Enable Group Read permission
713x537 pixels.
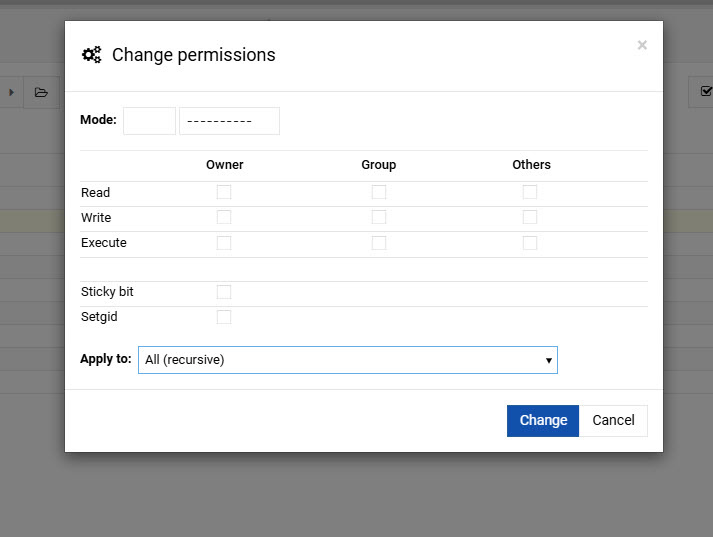[379, 192]
